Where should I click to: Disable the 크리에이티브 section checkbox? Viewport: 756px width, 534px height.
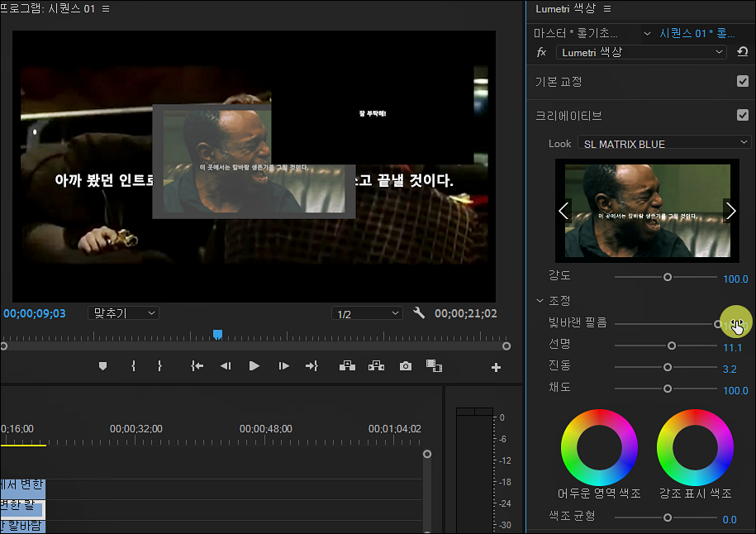pyautogui.click(x=743, y=115)
